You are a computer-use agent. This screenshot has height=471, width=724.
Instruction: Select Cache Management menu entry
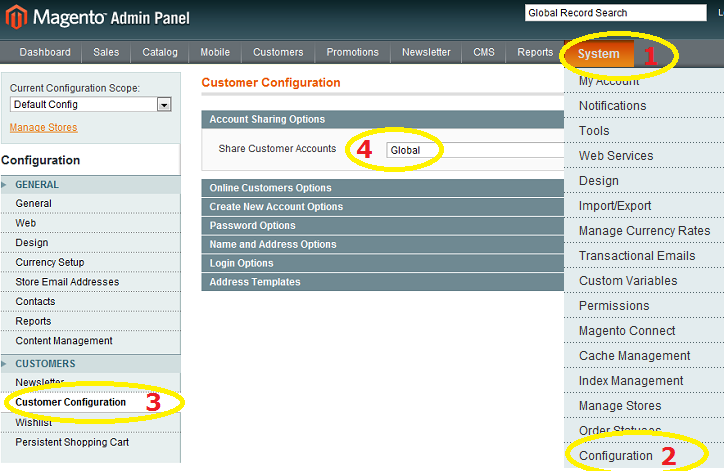tap(644, 356)
